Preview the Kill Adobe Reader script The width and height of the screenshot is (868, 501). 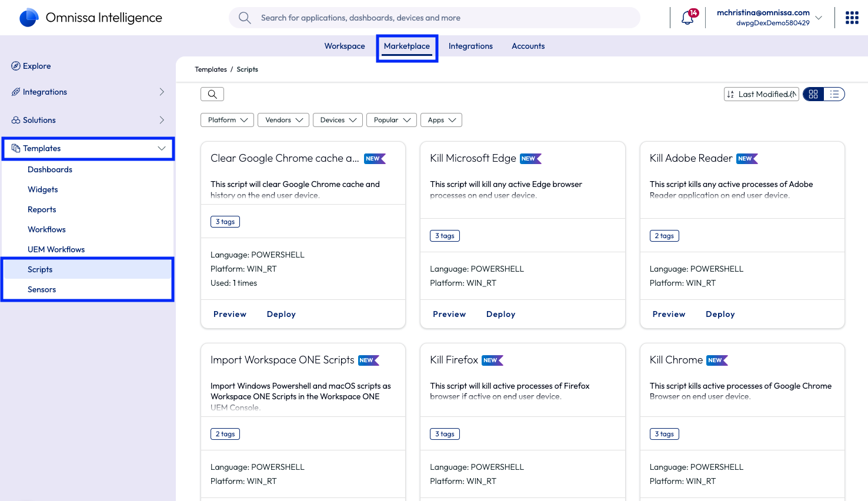pos(669,314)
